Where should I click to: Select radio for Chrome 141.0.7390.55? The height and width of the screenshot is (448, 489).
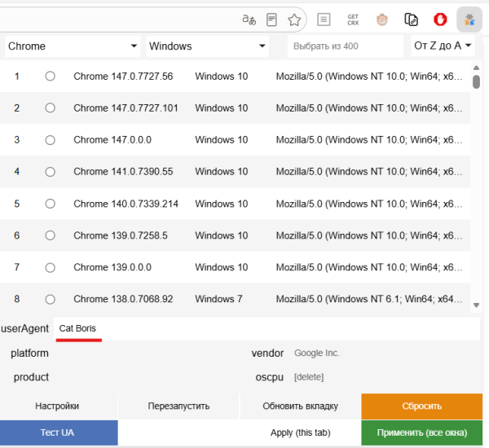[x=51, y=172]
